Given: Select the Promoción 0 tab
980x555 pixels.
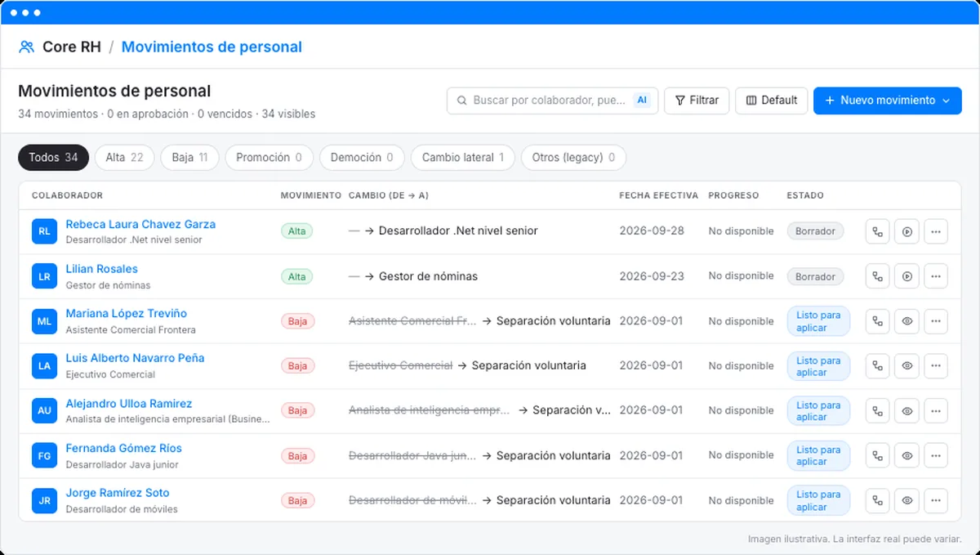Looking at the screenshot, I should [269, 158].
